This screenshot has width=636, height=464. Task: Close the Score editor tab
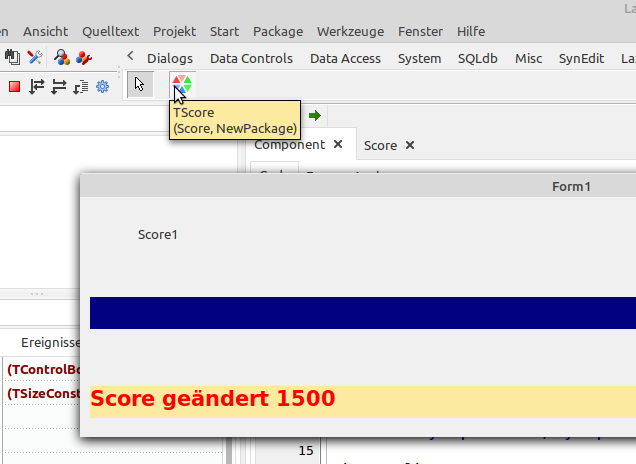[410, 145]
